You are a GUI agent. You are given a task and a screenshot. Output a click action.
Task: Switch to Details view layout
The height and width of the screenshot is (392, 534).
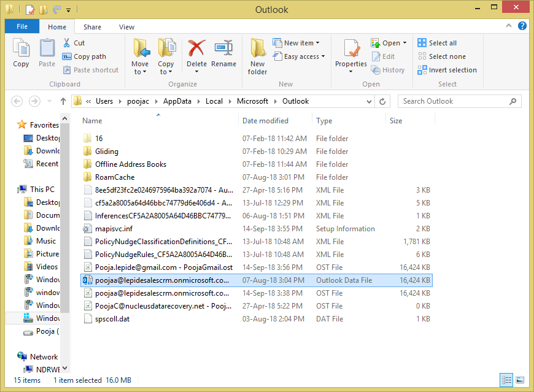[x=506, y=380]
